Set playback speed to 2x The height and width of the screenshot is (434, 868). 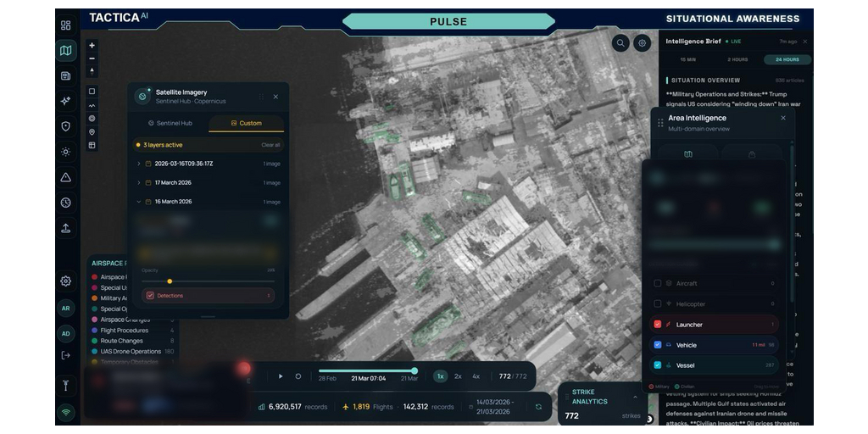pyautogui.click(x=458, y=376)
